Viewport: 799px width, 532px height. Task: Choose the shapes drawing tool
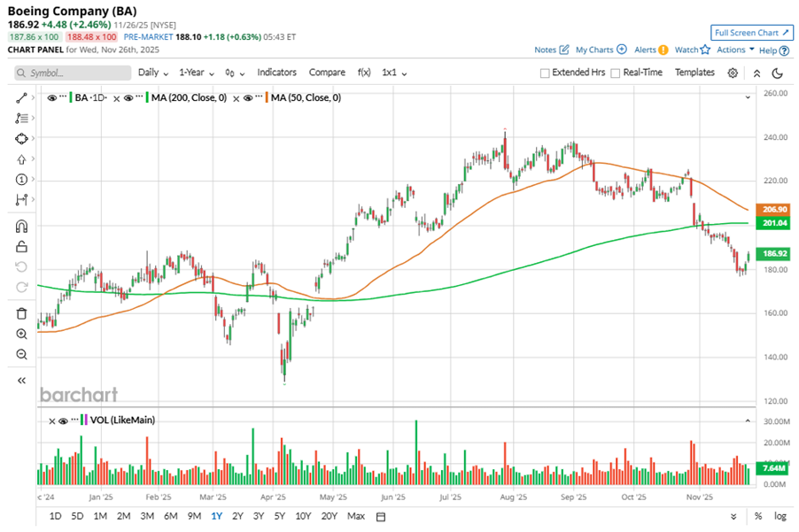pyautogui.click(x=21, y=138)
